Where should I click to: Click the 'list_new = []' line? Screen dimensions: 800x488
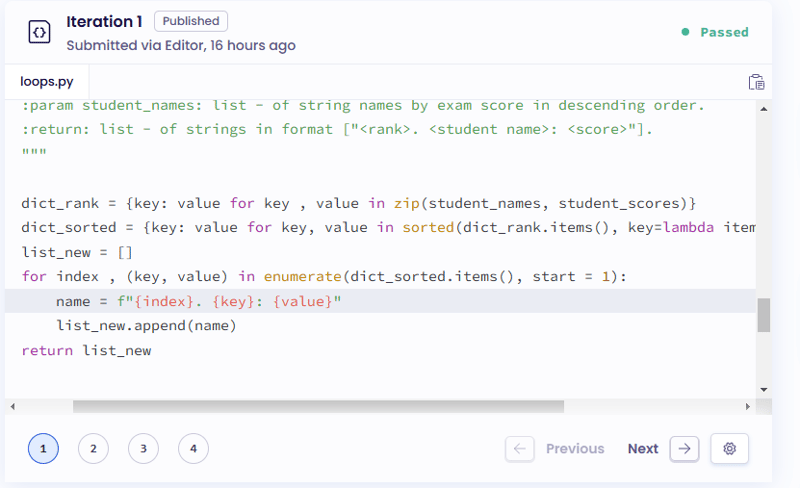click(77, 252)
